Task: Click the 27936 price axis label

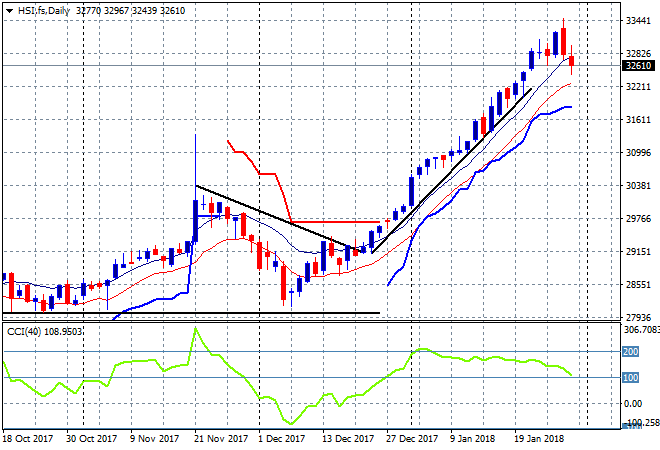Action: pyautogui.click(x=637, y=318)
